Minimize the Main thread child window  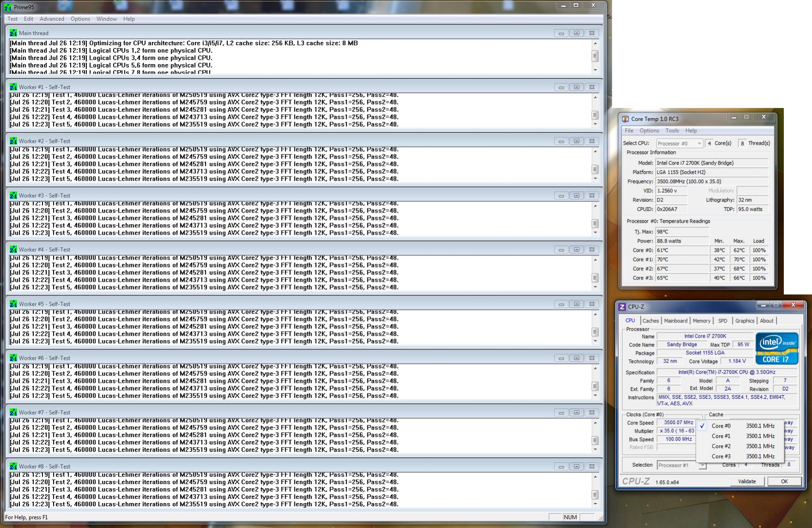pos(561,33)
